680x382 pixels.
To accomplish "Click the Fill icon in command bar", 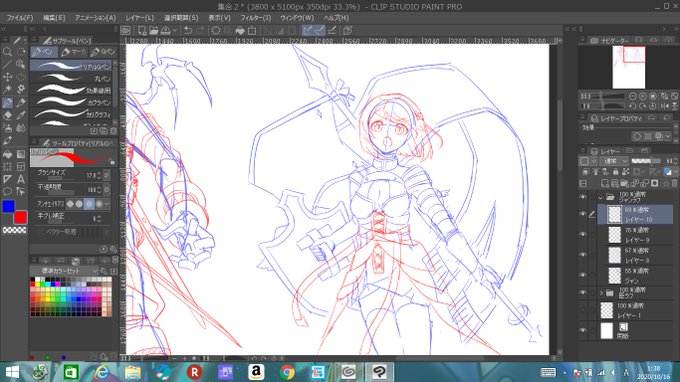I will 240,30.
